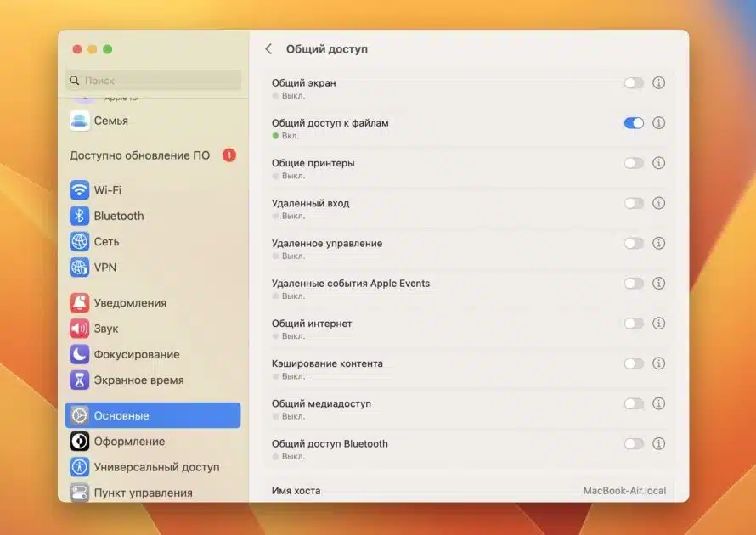Select the Оформление appearance icon
The height and width of the screenshot is (535, 756).
point(80,441)
